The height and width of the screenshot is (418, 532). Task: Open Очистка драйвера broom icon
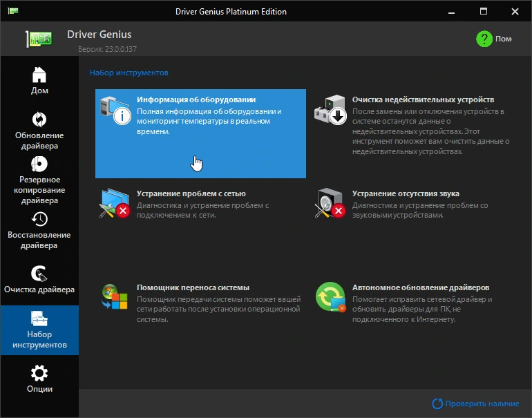click(x=39, y=274)
